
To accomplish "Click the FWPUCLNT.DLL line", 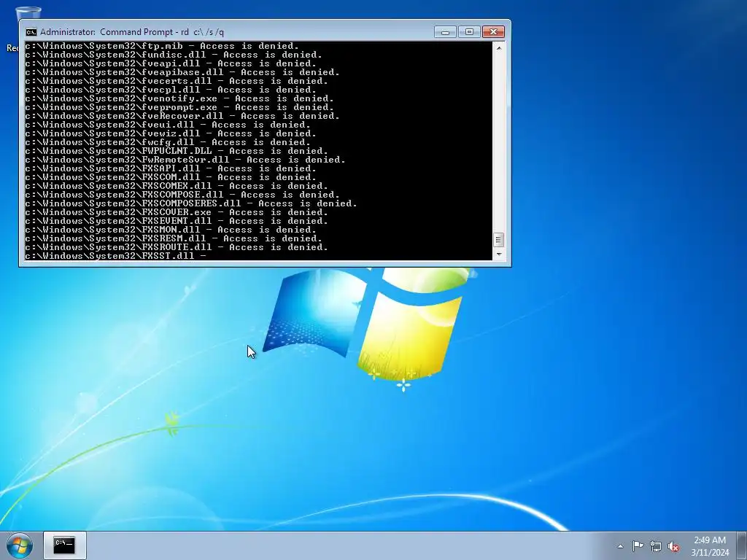I will tap(177, 151).
